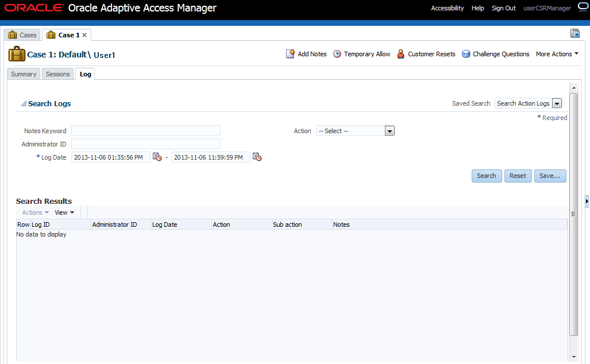Sort by the Sub action column header
590x364 pixels.
click(x=302, y=224)
